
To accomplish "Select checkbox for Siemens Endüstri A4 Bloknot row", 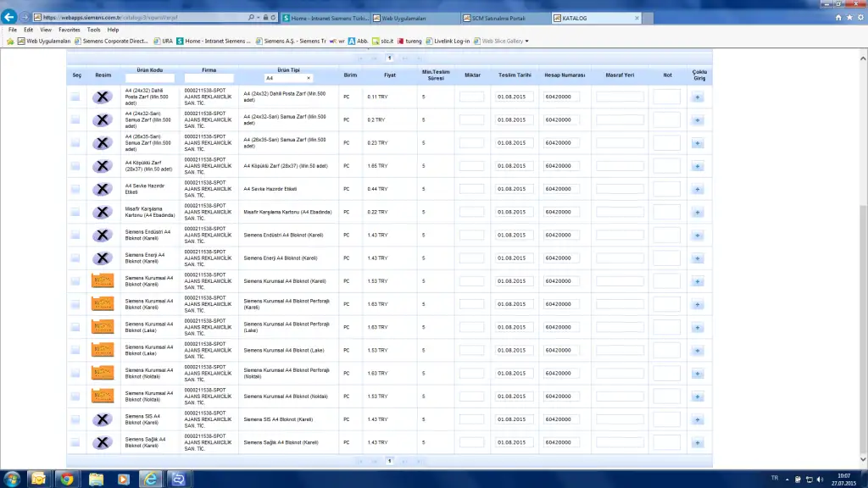I will (75, 236).
